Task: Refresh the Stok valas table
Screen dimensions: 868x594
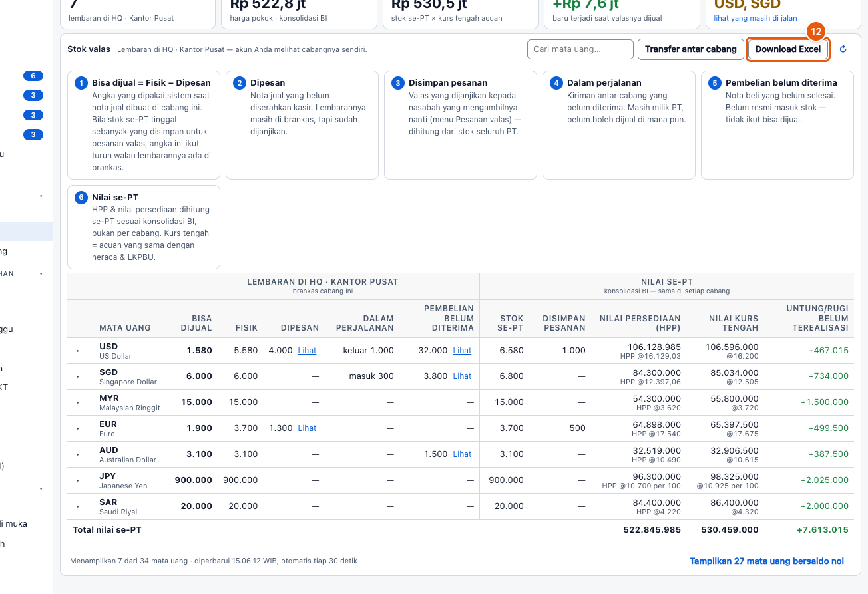Action: (843, 49)
